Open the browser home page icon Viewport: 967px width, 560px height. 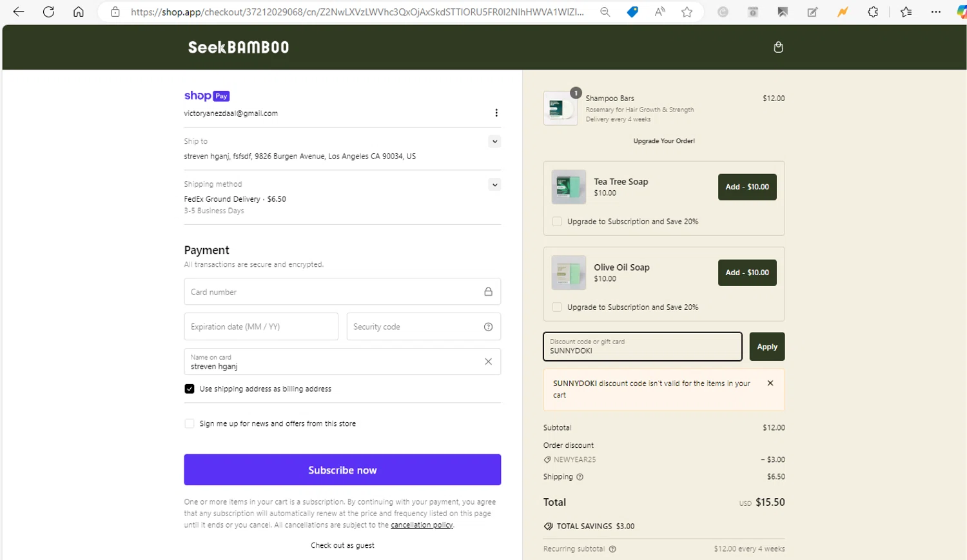pyautogui.click(x=78, y=12)
